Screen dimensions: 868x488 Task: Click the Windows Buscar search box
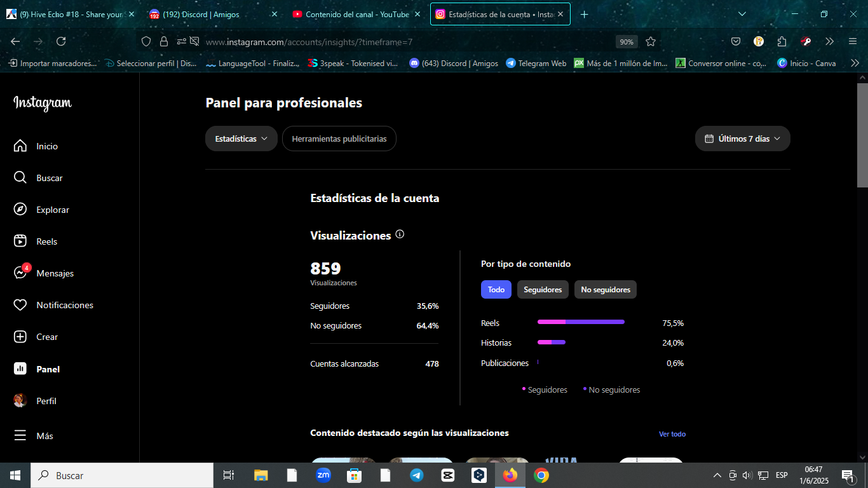click(x=122, y=475)
